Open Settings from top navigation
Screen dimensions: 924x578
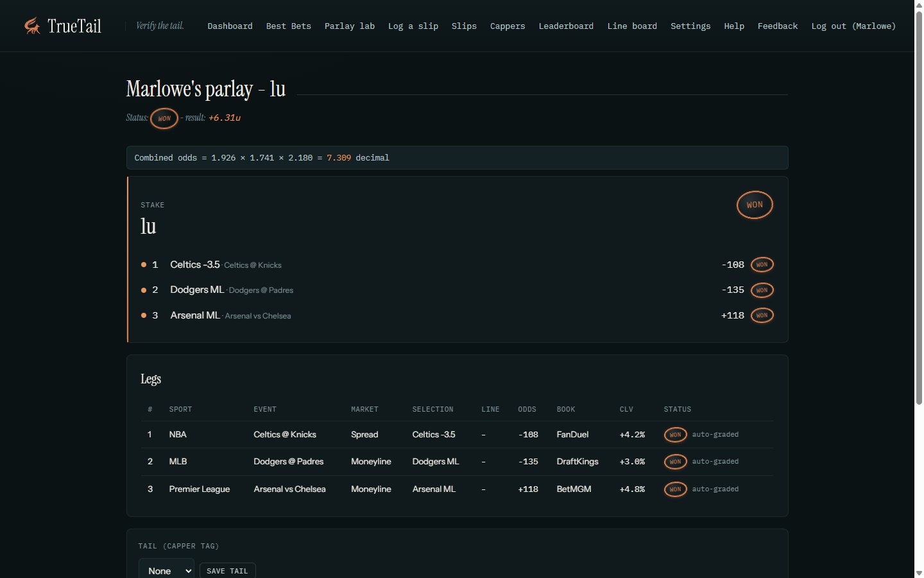coord(690,26)
